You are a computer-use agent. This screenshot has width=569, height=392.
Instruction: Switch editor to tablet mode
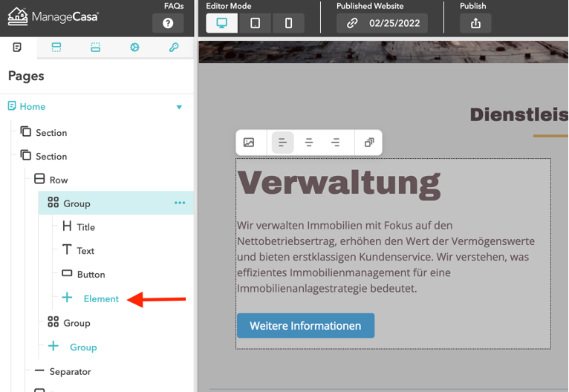[255, 23]
